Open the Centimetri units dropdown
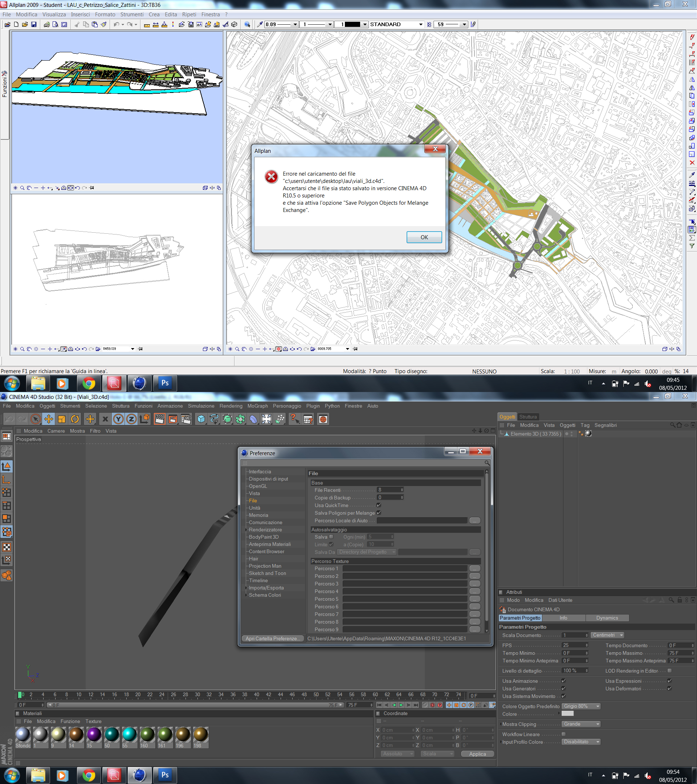Viewport: 697px width, 784px height. pos(607,635)
